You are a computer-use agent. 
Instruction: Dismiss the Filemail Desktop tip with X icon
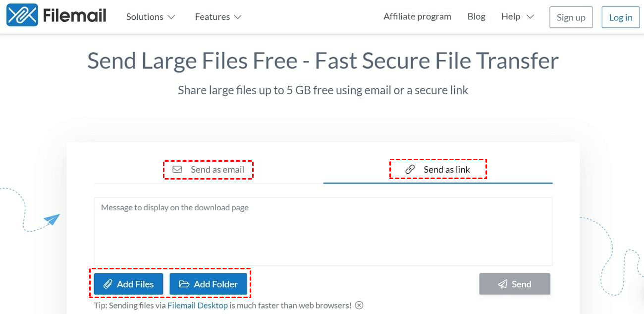coord(359,306)
